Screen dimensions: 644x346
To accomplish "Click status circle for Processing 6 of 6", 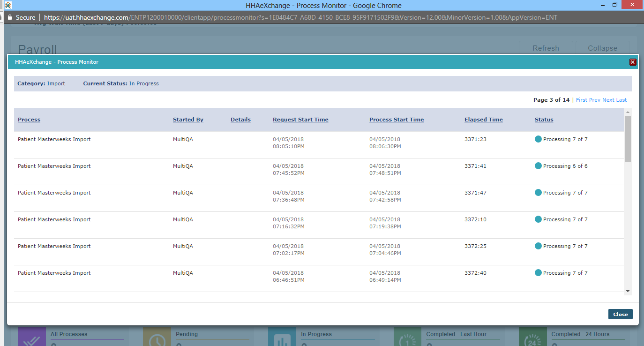I will coord(538,166).
